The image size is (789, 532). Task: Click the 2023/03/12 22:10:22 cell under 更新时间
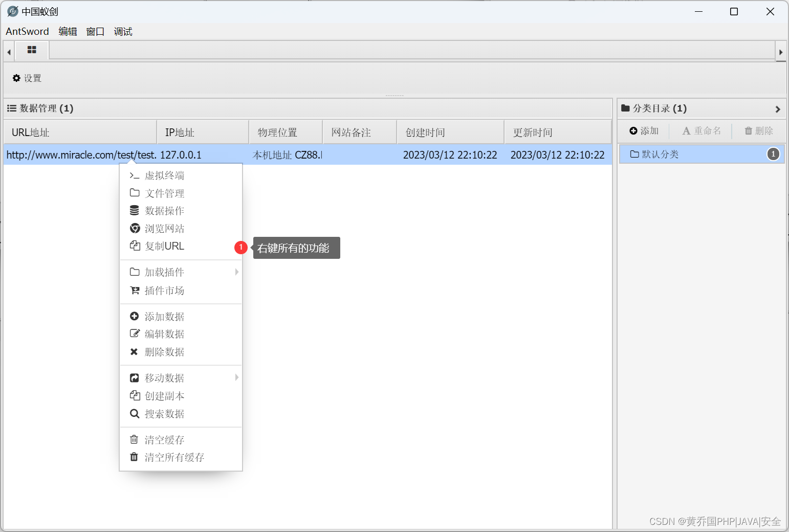coord(558,155)
